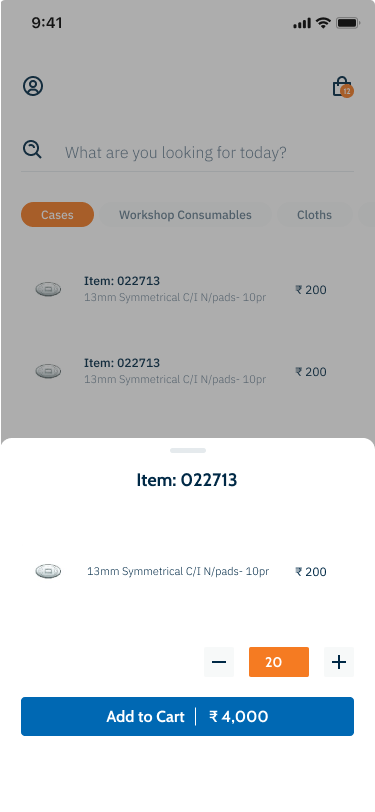The height and width of the screenshot is (812, 375).
Task: Tap the nose pad thumbnail in the first list row
Action: coord(48,289)
